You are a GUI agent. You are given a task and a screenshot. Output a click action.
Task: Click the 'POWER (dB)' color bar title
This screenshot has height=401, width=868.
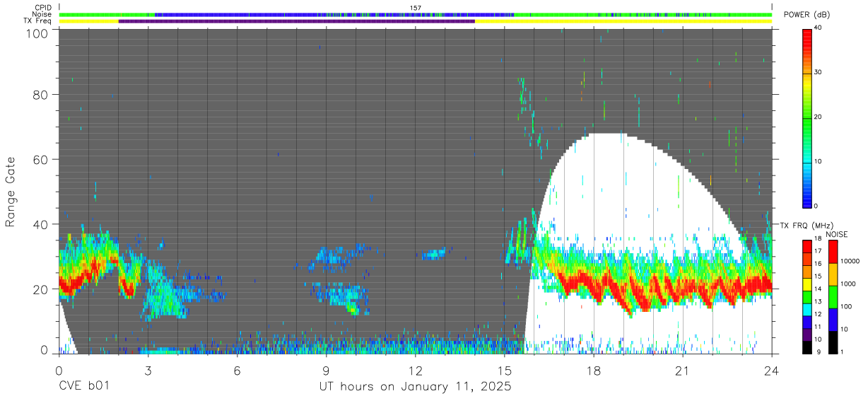(x=807, y=15)
